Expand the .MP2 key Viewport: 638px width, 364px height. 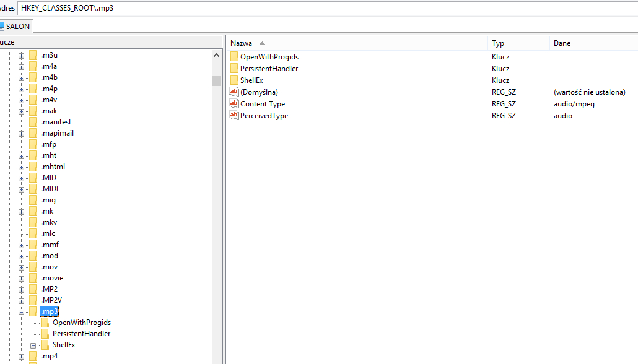point(21,290)
